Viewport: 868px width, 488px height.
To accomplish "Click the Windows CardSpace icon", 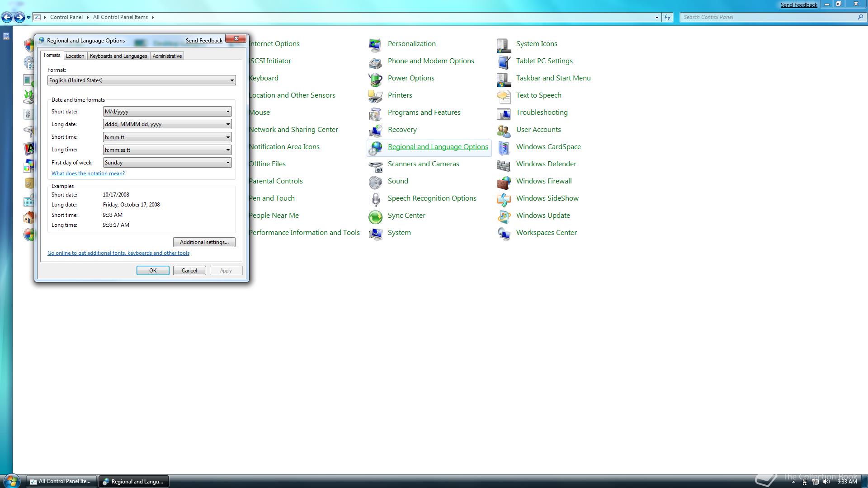I will pyautogui.click(x=504, y=147).
